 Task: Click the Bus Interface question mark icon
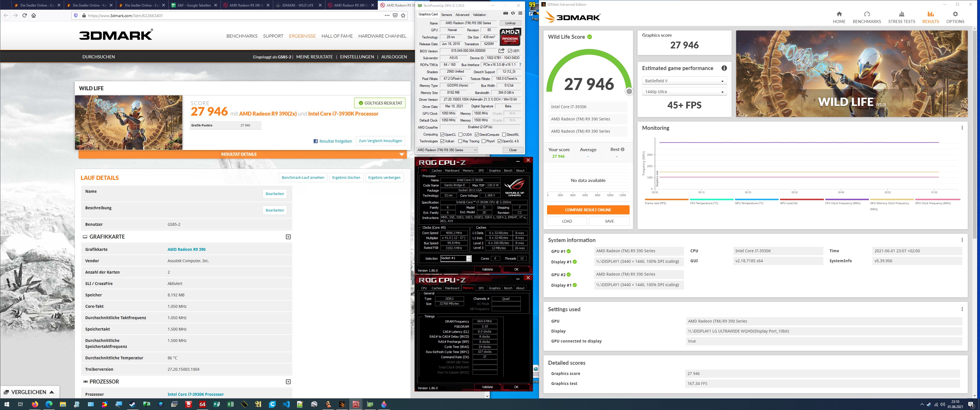point(520,65)
